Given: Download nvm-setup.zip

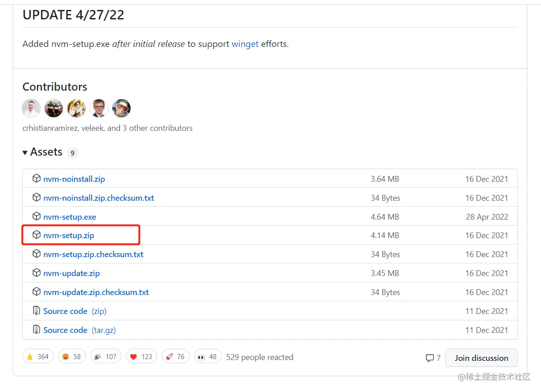Looking at the screenshot, I should tap(69, 235).
